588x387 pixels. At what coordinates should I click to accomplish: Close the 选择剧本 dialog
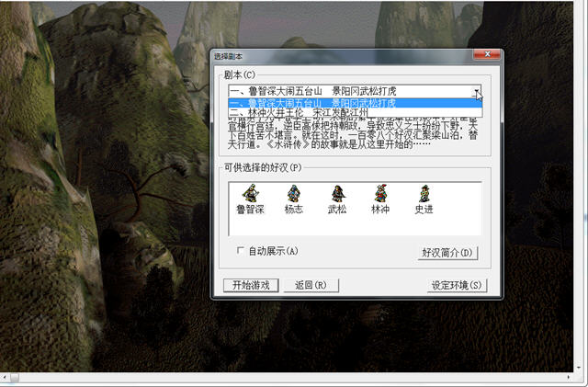(487, 54)
